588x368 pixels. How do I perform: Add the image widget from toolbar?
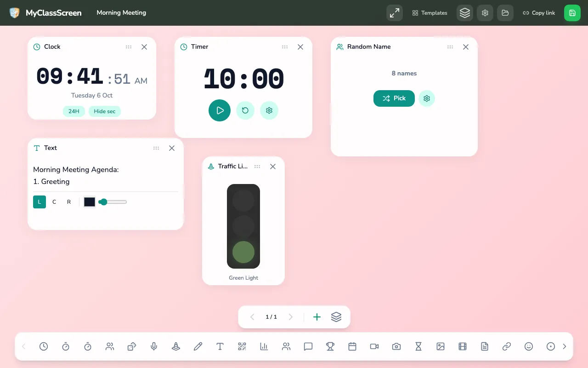(441, 346)
